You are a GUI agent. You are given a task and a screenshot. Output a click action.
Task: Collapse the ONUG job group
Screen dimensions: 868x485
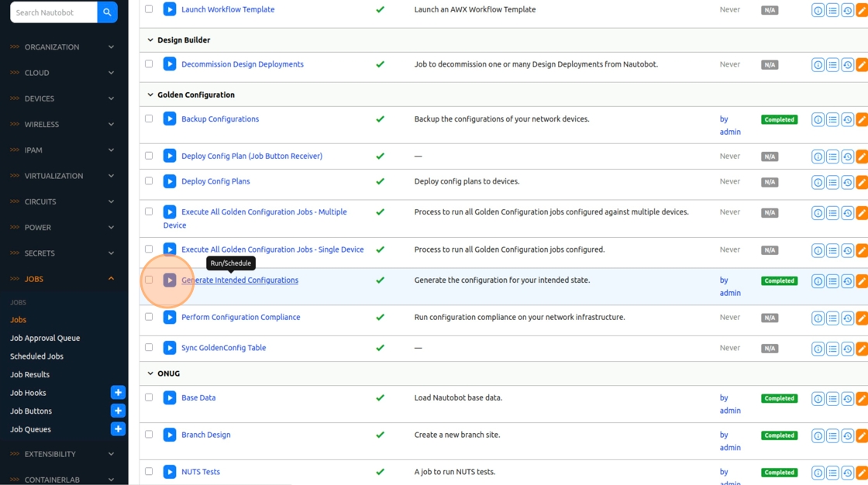tap(150, 373)
